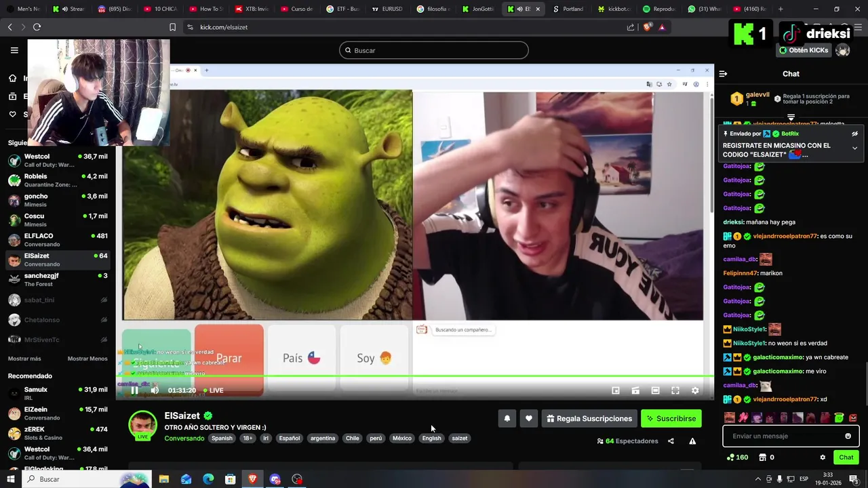
Task: Expand followed list with Mostrar más
Action: 24,359
